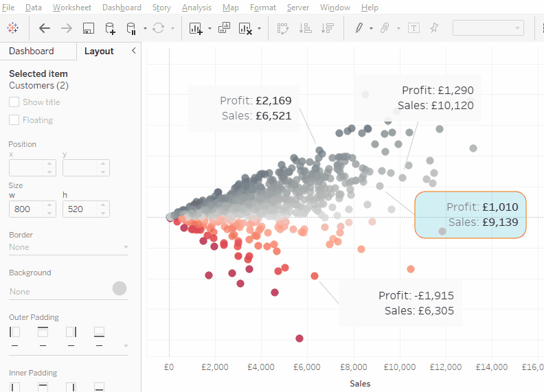Click the width size input field

[27, 209]
